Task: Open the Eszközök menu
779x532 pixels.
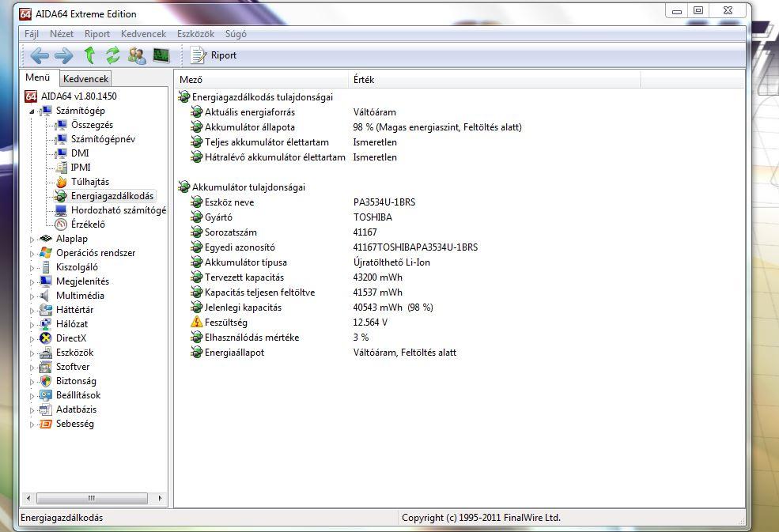Action: coord(196,34)
